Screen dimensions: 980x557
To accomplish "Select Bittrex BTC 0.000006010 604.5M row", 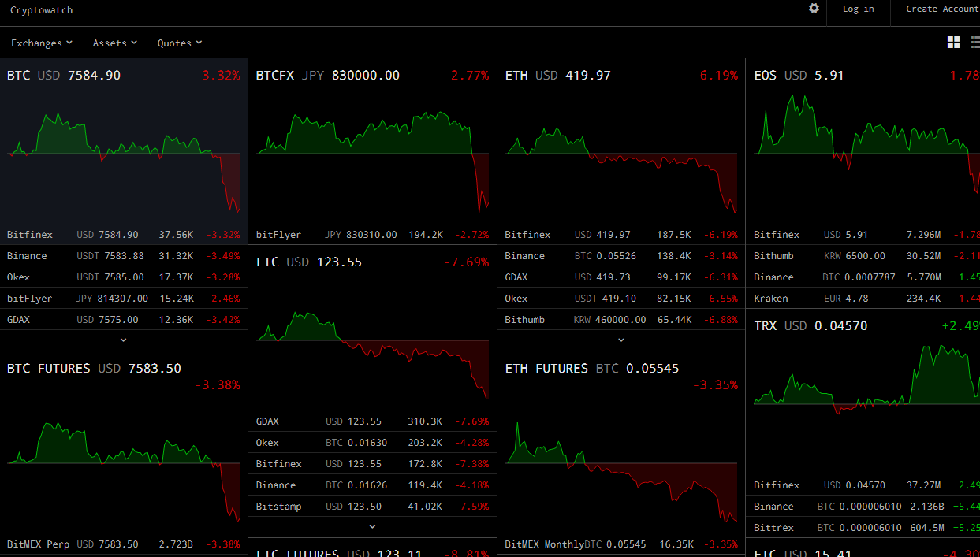I will (863, 528).
